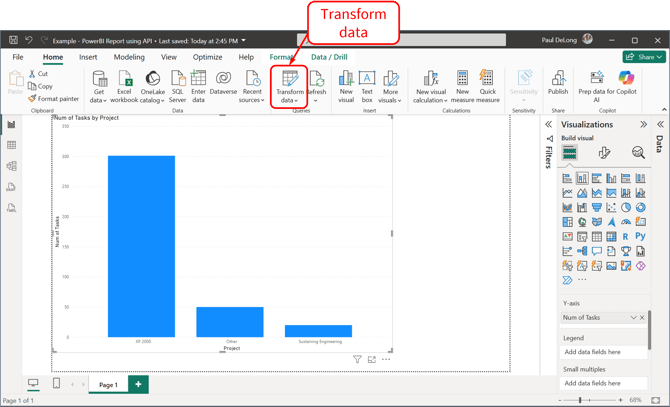
Task: Open the File menu
Action: pos(18,57)
